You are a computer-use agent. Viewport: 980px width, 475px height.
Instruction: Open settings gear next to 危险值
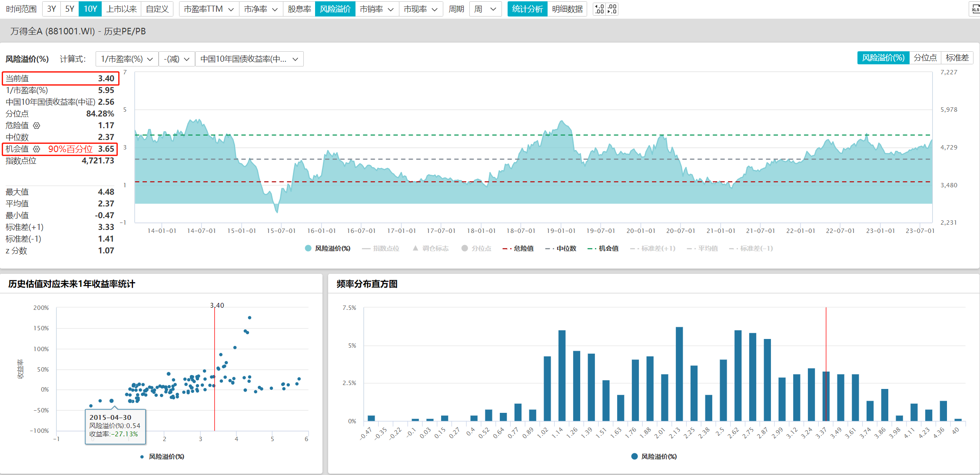(37, 126)
